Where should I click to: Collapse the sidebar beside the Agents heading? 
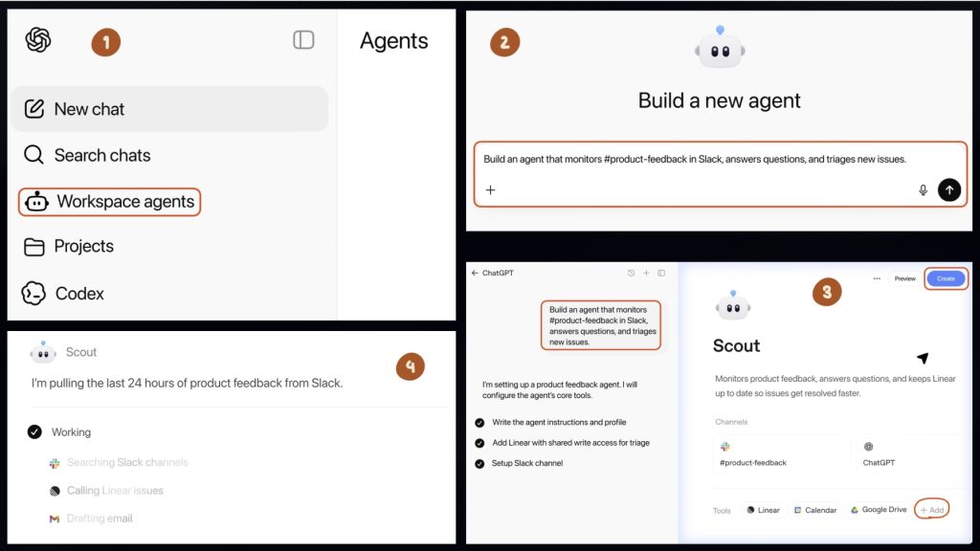(x=303, y=40)
